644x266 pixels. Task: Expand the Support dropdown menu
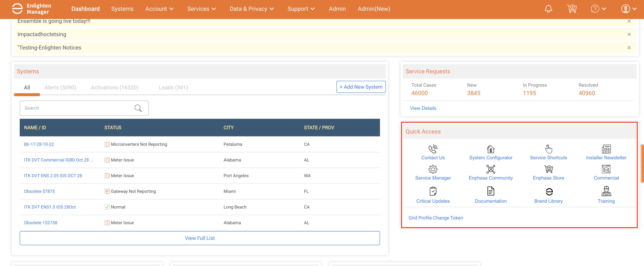click(301, 9)
